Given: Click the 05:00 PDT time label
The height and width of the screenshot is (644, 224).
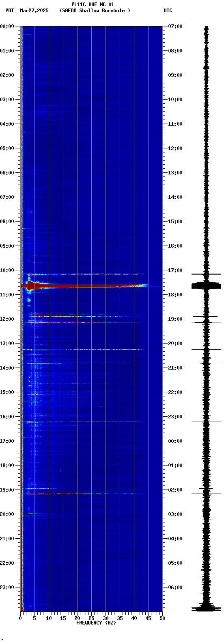Looking at the screenshot, I should click(x=7, y=148).
